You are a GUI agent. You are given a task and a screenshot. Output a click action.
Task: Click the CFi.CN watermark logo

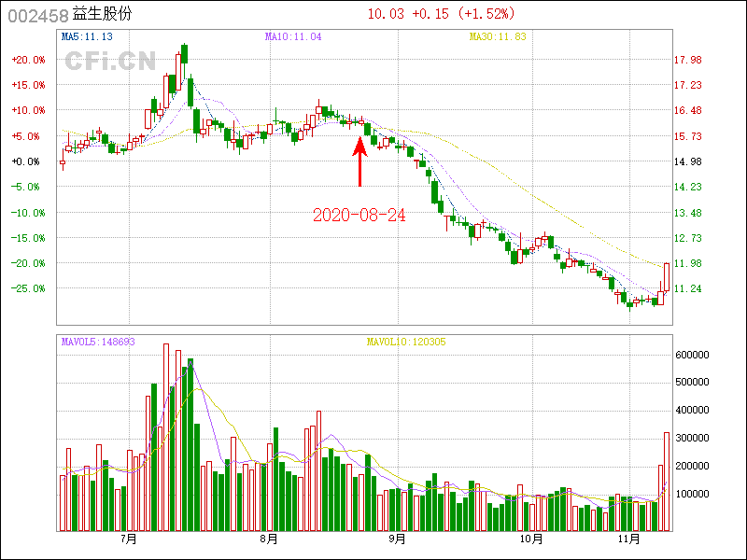pos(109,61)
